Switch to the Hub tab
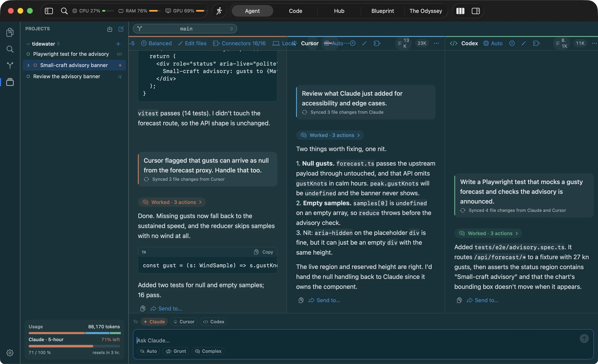Screen dimensions: 598x364 [339, 11]
